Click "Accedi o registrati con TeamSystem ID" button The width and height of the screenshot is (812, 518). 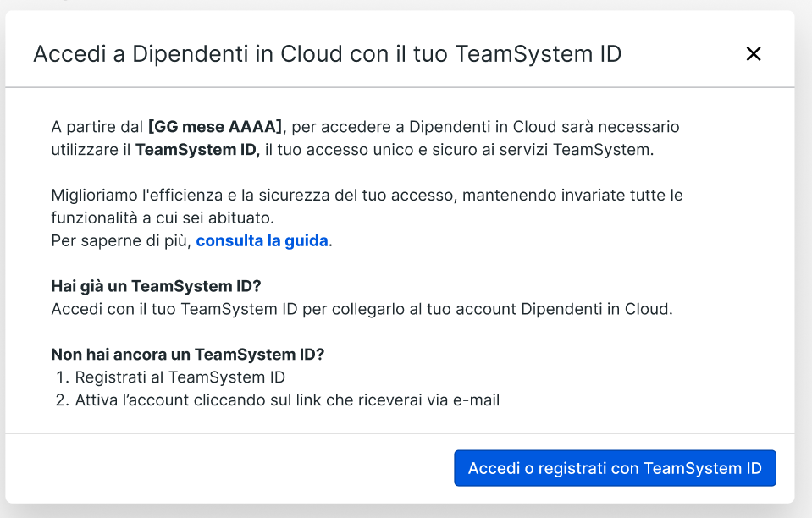click(615, 468)
